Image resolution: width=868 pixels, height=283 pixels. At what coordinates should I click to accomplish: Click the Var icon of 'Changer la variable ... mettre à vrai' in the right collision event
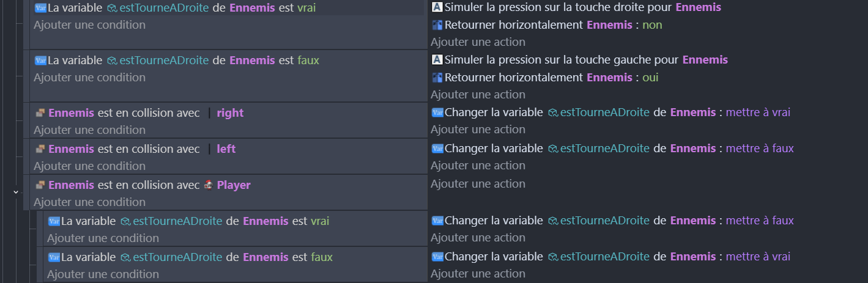click(x=437, y=112)
